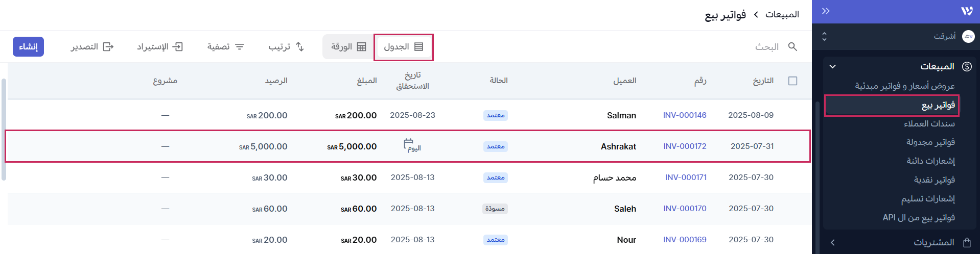Tick the select-all checkbox in table header
This screenshot has width=980, height=254.
[x=792, y=81]
